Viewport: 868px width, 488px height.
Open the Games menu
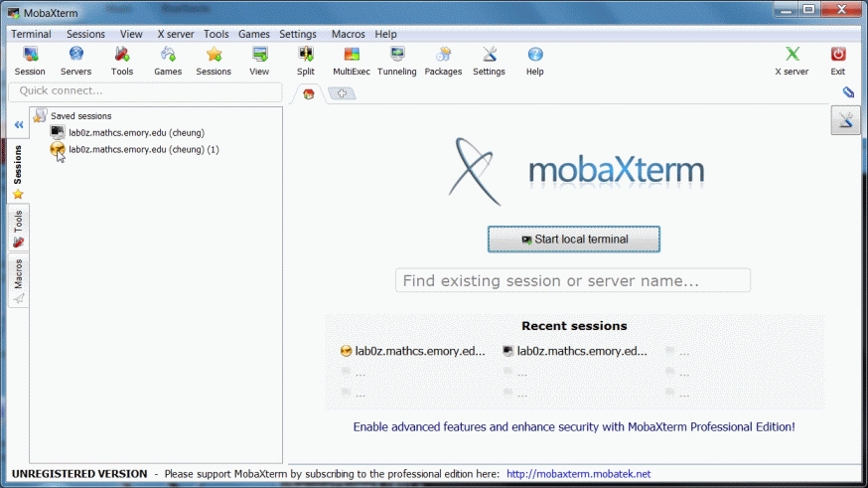click(x=254, y=34)
